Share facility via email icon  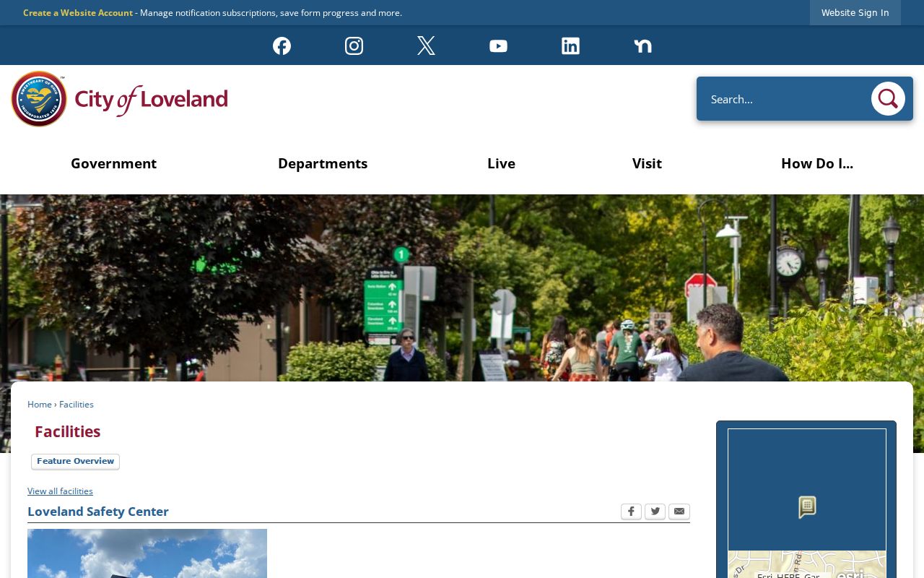[679, 512]
